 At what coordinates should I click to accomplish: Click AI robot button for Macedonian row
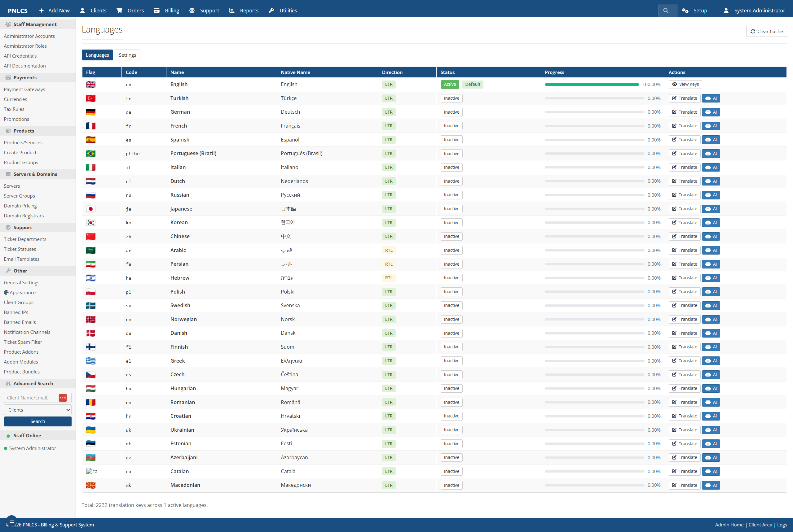coord(711,485)
